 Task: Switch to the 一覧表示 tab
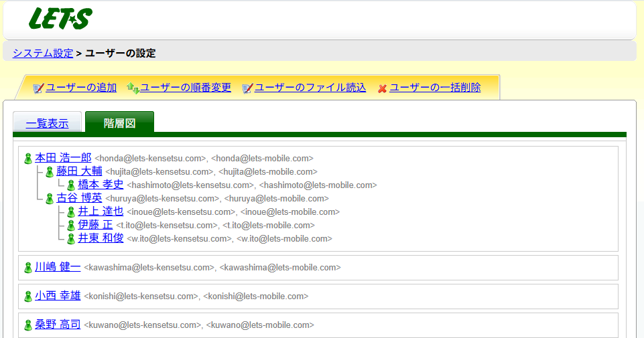[x=47, y=123]
